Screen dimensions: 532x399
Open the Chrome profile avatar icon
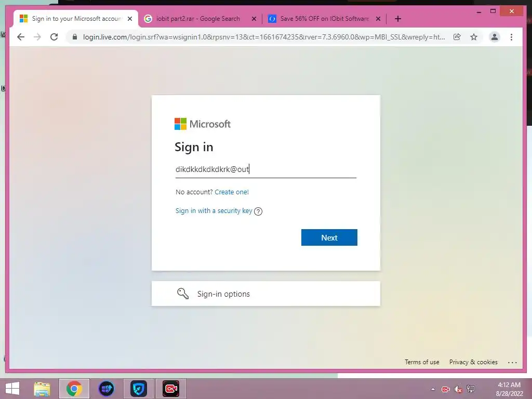pos(495,37)
